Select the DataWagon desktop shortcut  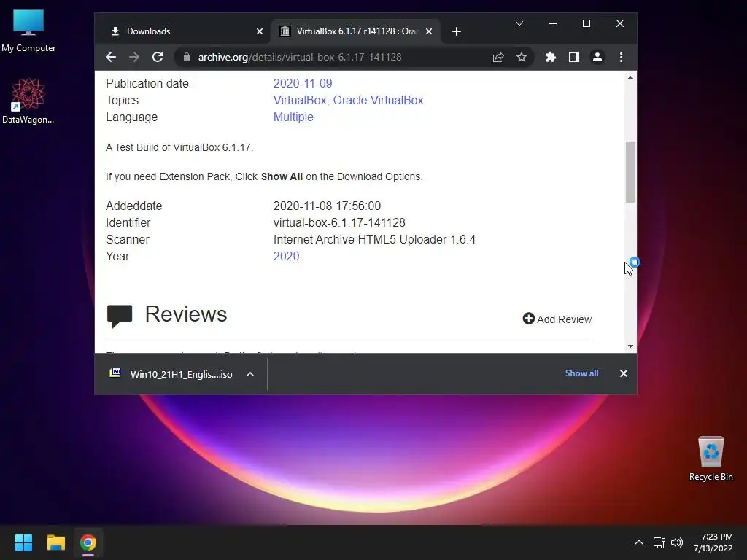(28, 101)
